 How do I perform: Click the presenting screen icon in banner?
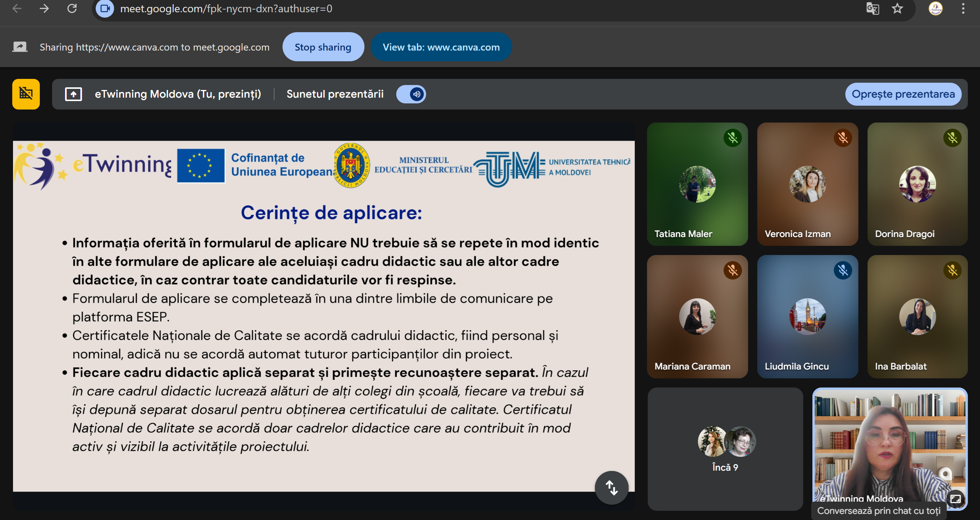tap(73, 94)
